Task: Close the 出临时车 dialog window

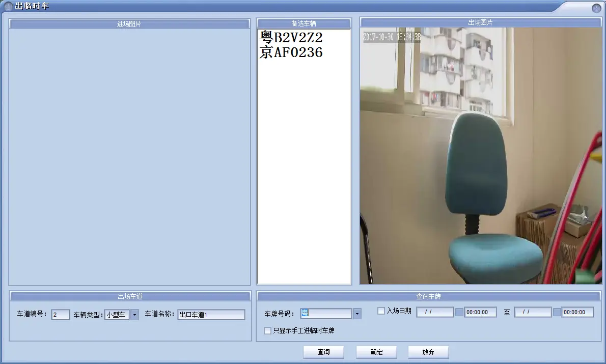Action: pos(596,8)
